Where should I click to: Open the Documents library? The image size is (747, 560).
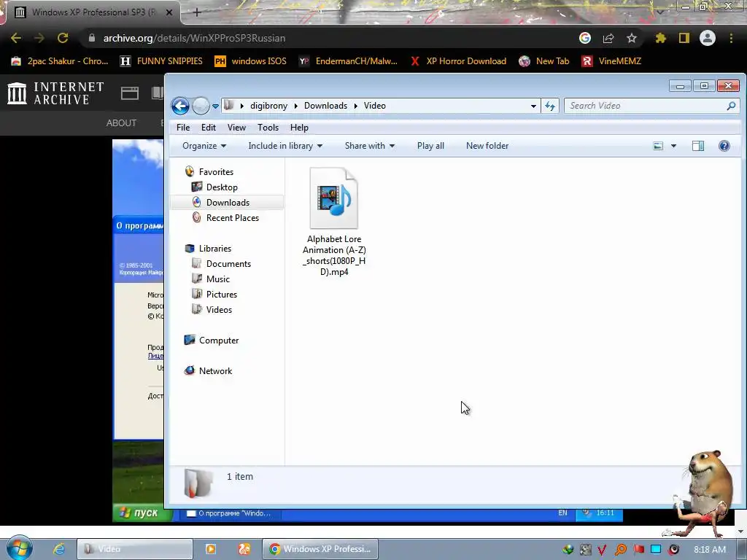(x=228, y=264)
